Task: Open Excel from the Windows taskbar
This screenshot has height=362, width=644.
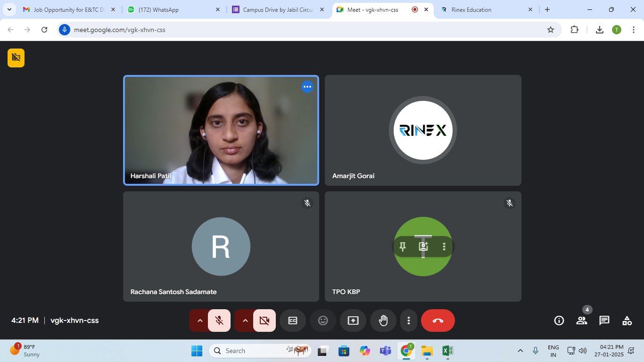Action: coord(447,351)
